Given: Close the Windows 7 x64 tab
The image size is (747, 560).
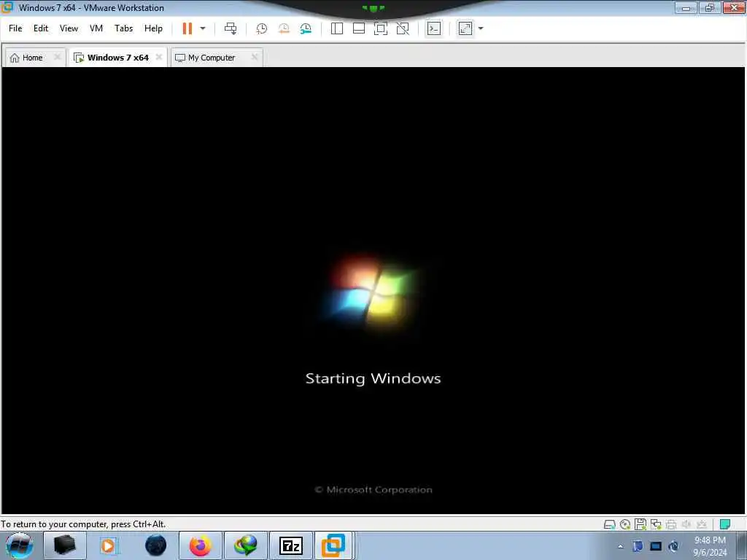Looking at the screenshot, I should (x=158, y=57).
